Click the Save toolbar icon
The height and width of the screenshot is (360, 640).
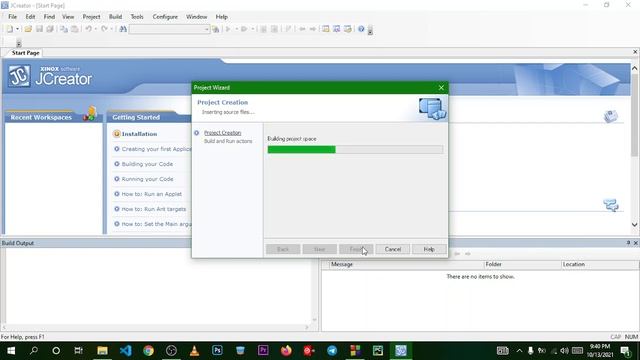tap(39, 29)
